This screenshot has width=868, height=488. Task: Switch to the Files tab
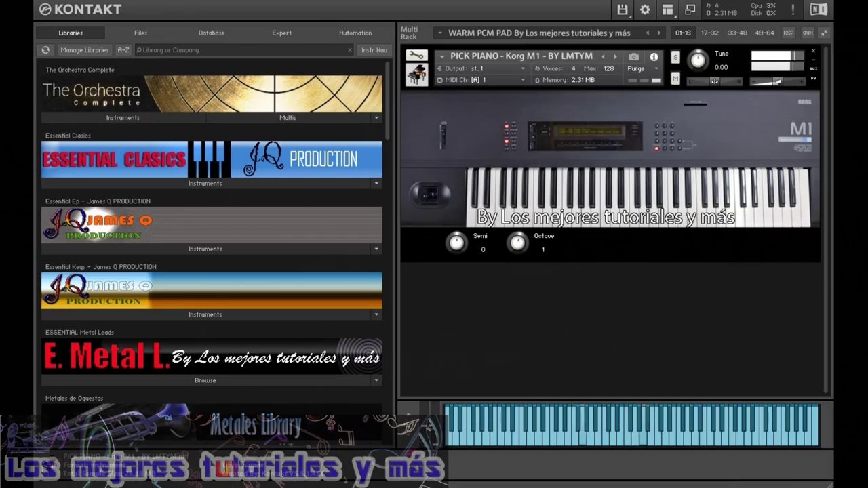[x=140, y=33]
